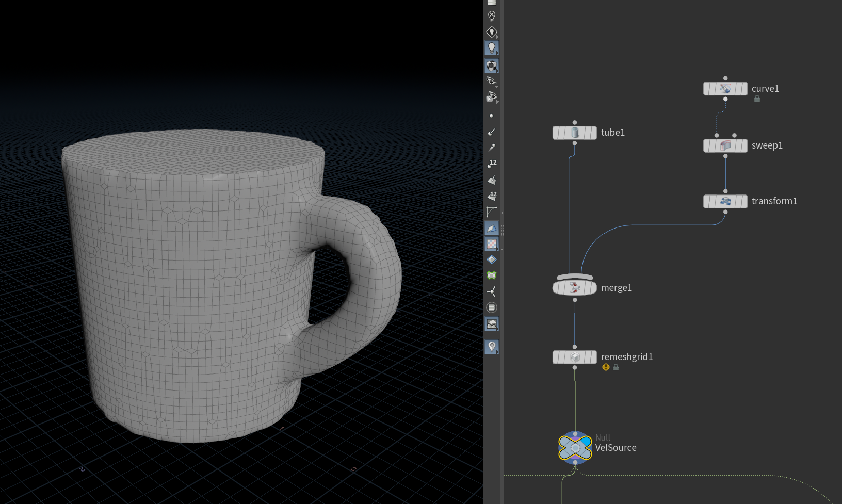This screenshot has width=842, height=504.
Task: Toggle the blue primitive backface display
Action: (x=491, y=228)
